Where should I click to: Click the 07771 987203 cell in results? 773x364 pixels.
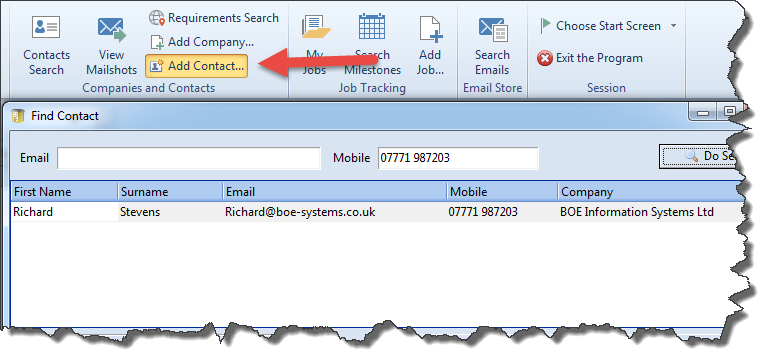point(503,212)
